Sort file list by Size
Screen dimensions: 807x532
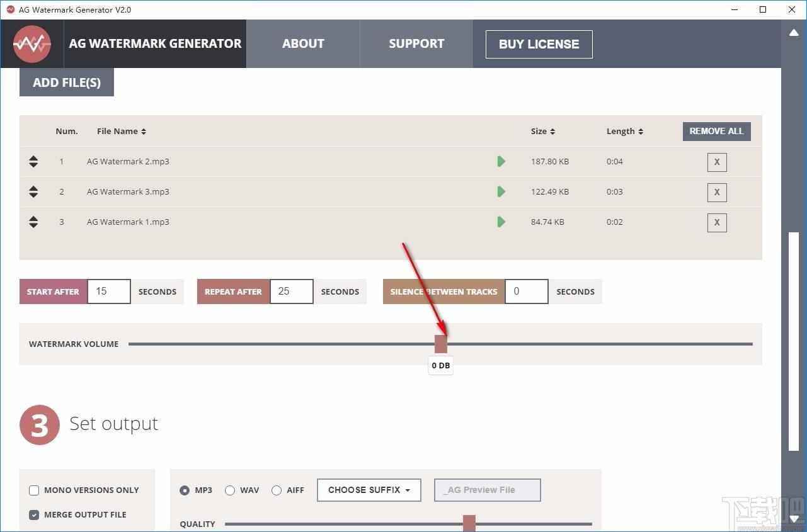tap(543, 131)
